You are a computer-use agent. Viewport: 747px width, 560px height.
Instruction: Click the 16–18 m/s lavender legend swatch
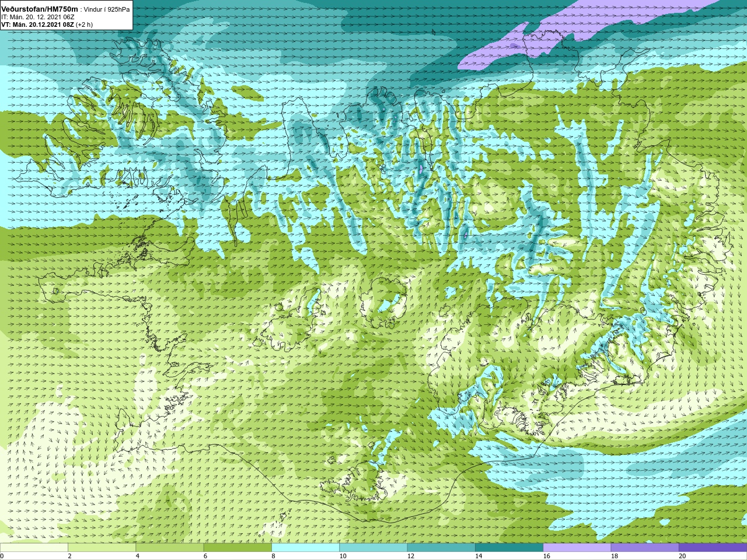pyautogui.click(x=577, y=548)
